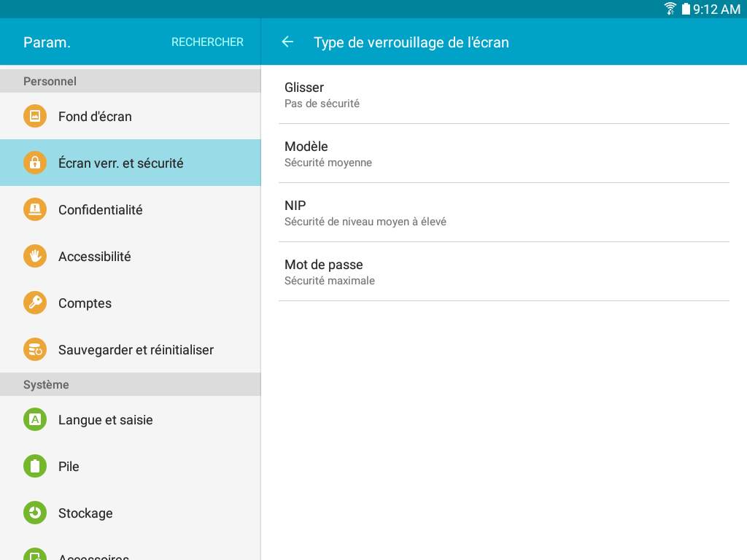747x560 pixels.
Task: Tap the Sécurité moyenne subtitle
Action: (x=328, y=163)
